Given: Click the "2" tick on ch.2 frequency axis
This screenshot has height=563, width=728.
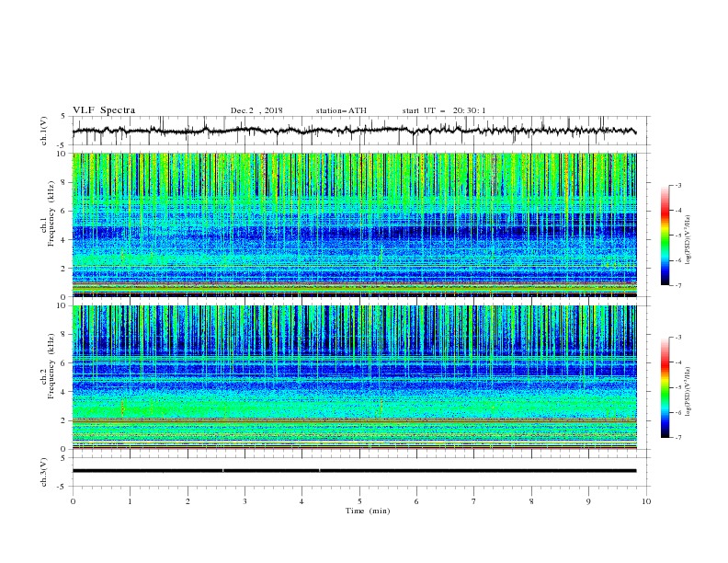Looking at the screenshot, I should click(x=65, y=420).
